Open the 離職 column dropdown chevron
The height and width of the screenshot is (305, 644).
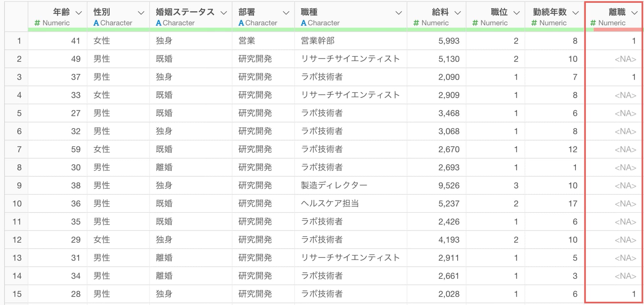pos(634,13)
